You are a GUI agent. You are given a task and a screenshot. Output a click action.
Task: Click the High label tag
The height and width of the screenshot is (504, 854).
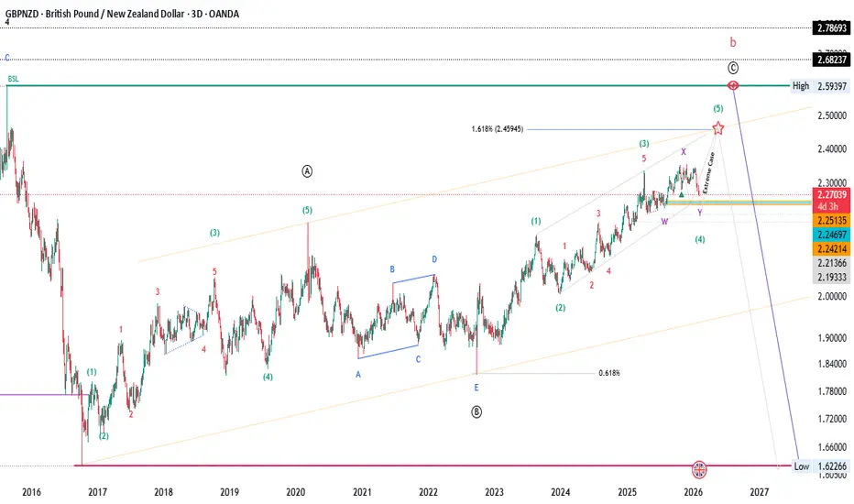pos(801,85)
